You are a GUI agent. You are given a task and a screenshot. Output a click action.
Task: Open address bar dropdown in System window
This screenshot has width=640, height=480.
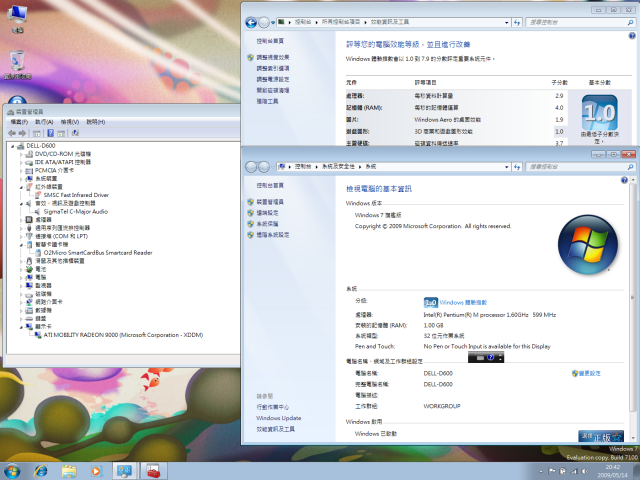[x=507, y=167]
